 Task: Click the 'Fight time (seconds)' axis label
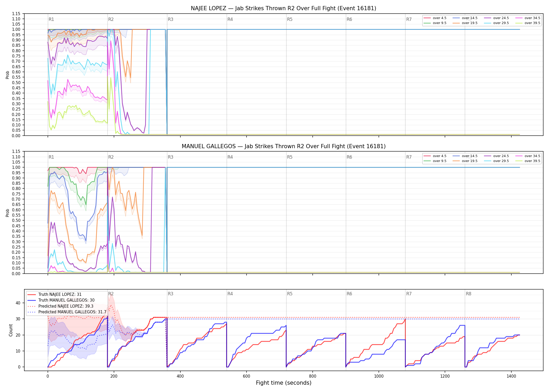coord(284,383)
